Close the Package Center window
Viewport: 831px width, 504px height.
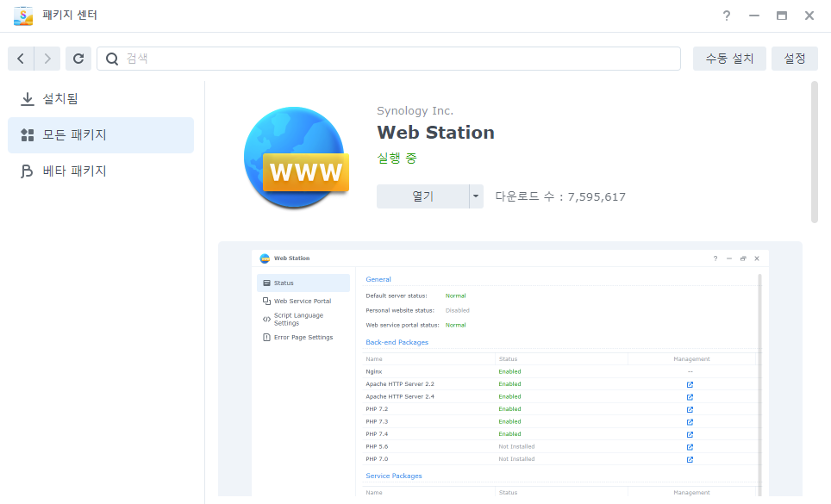pos(809,16)
